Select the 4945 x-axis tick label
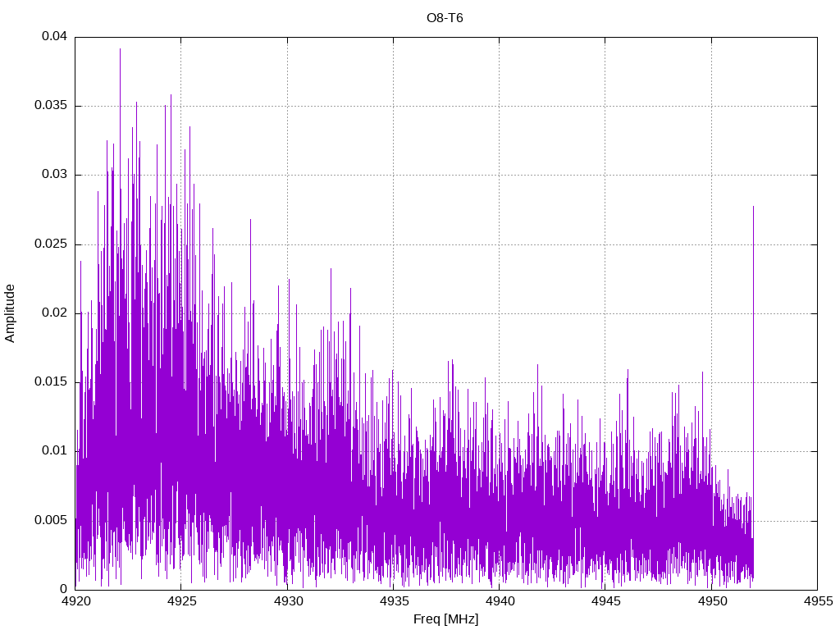Viewport: 840px width, 630px height. tap(605, 601)
